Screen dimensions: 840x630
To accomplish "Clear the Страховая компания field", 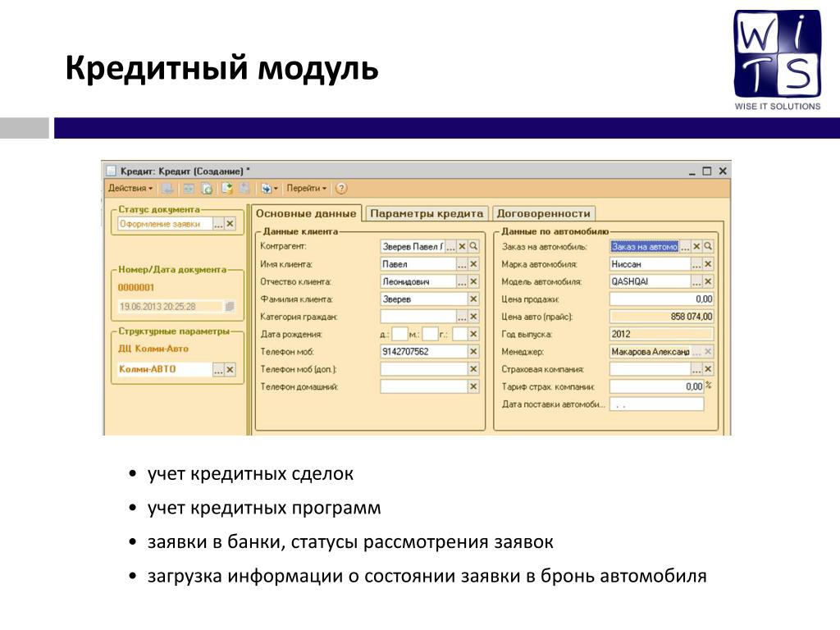I will coord(708,369).
